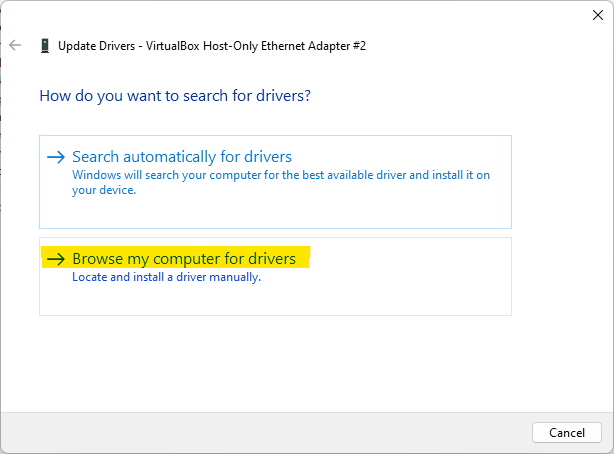Cancel the driver update wizard

click(567, 432)
